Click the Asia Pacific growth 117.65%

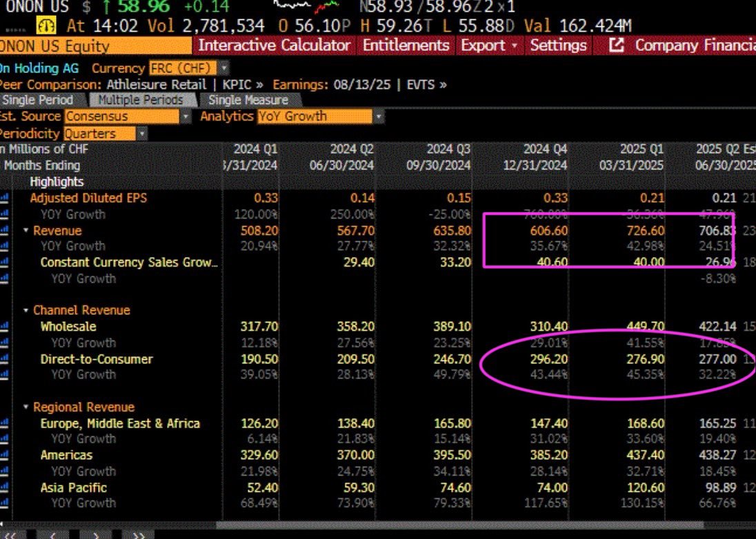(x=546, y=503)
